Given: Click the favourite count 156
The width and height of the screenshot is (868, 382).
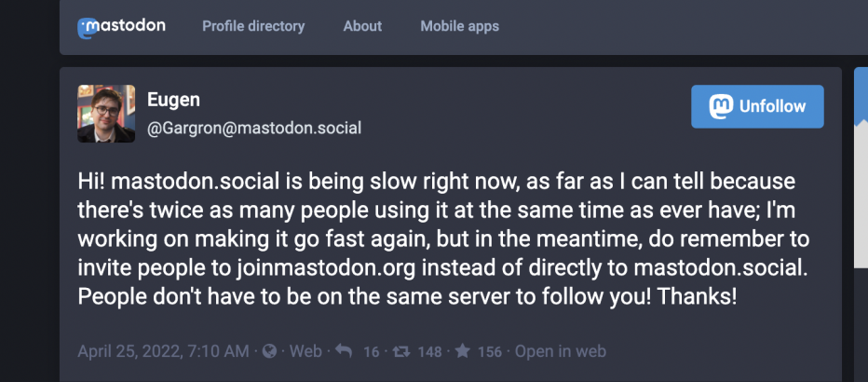Looking at the screenshot, I should point(489,352).
